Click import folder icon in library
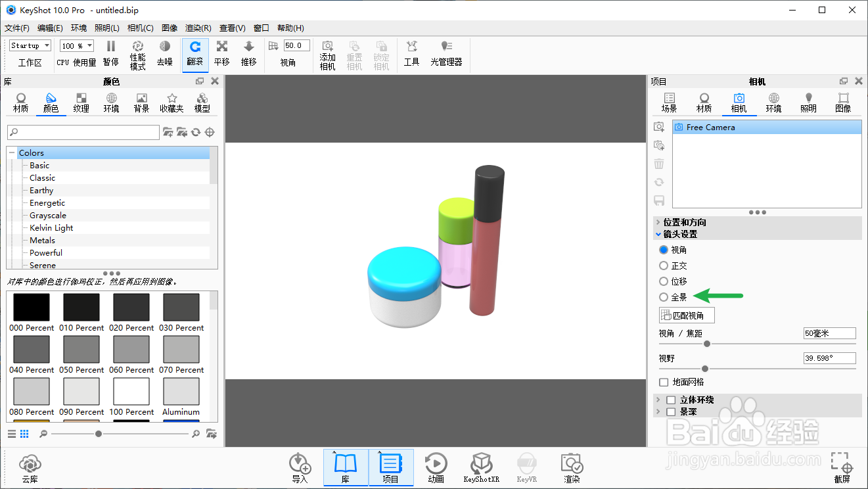868x489 pixels. [182, 132]
